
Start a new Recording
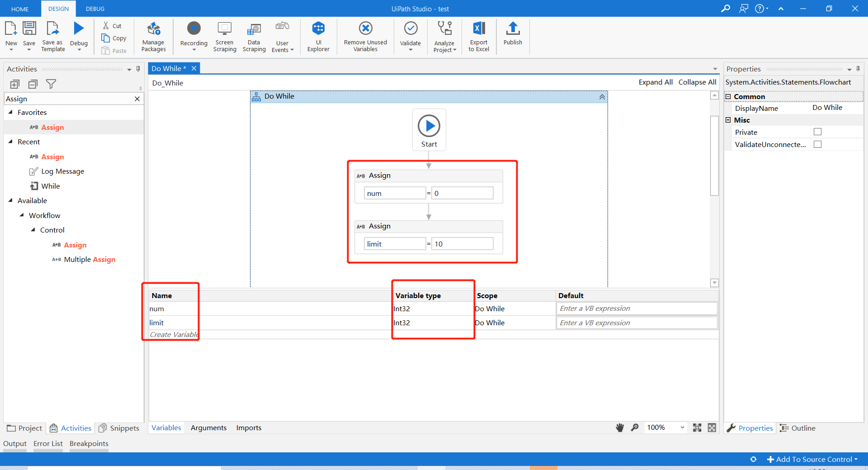tap(193, 36)
